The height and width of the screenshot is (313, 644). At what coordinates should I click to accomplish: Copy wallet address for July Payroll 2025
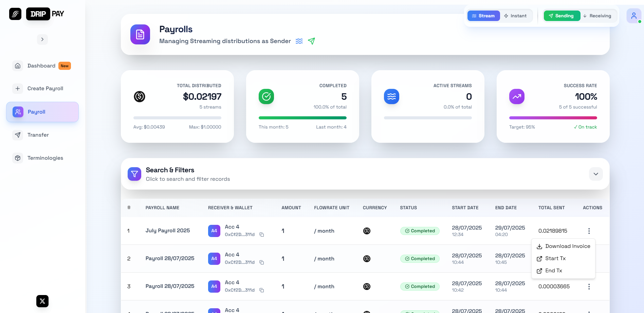click(262, 235)
